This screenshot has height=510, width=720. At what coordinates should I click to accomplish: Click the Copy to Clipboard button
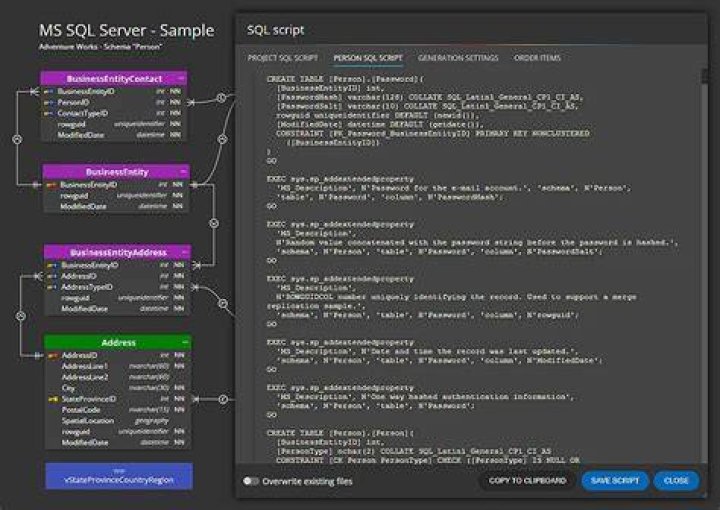[x=527, y=481]
